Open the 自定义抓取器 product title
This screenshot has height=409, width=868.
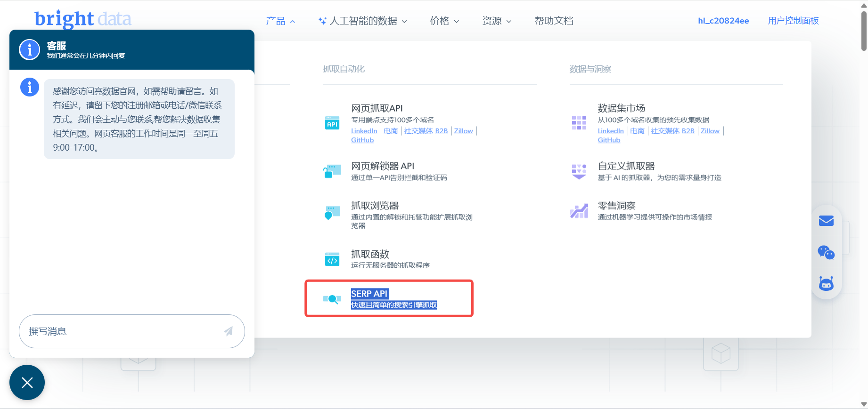(626, 166)
